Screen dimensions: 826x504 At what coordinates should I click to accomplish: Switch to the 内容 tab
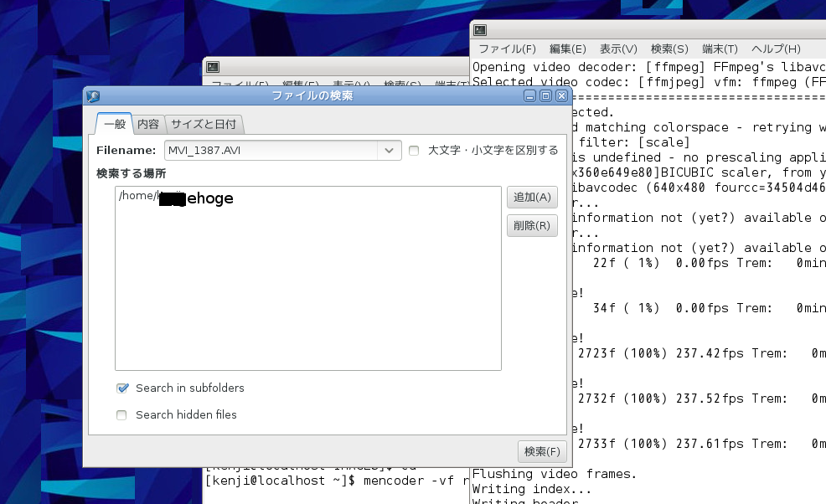[148, 124]
